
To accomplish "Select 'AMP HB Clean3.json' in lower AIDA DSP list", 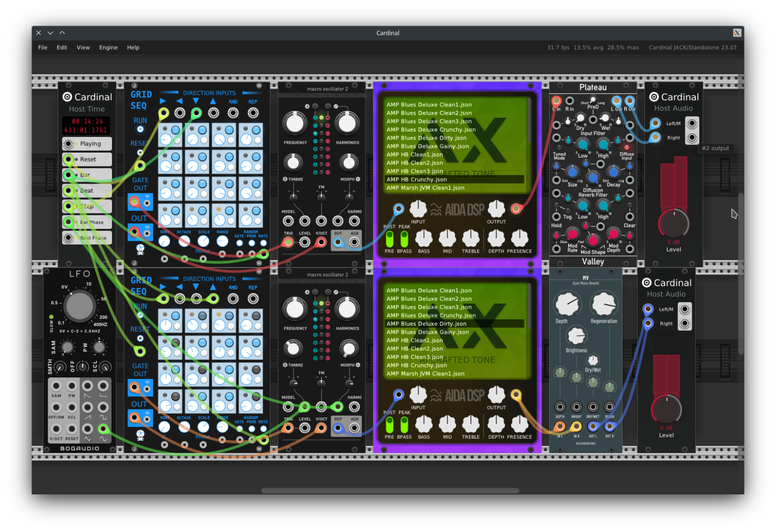I will pos(454,357).
